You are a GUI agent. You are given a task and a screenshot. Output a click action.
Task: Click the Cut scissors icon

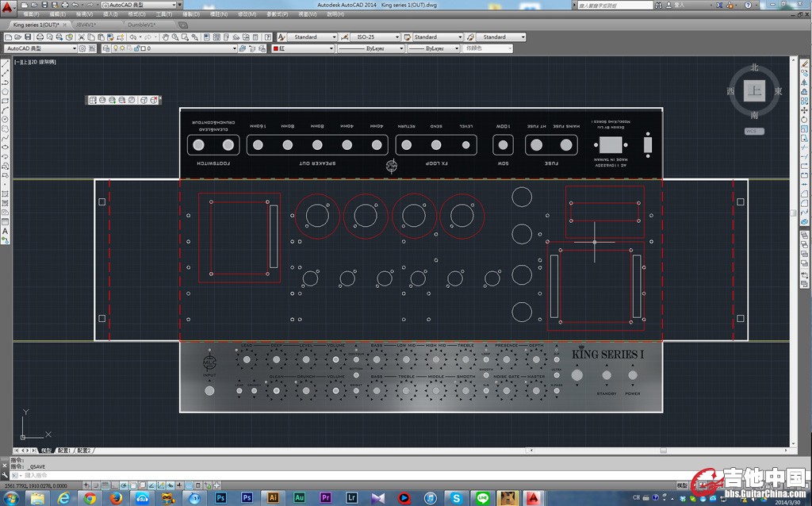(82, 37)
